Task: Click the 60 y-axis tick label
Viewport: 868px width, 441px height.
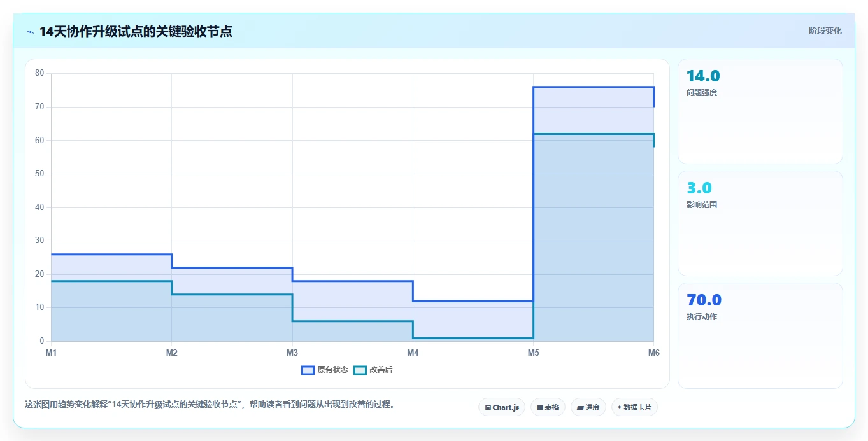Action: pos(39,140)
